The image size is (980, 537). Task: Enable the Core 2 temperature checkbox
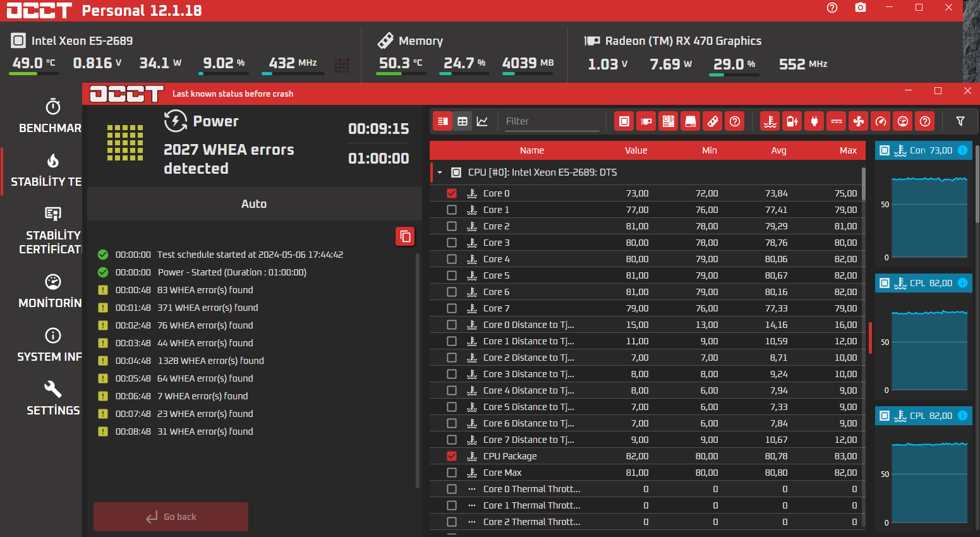click(x=452, y=226)
